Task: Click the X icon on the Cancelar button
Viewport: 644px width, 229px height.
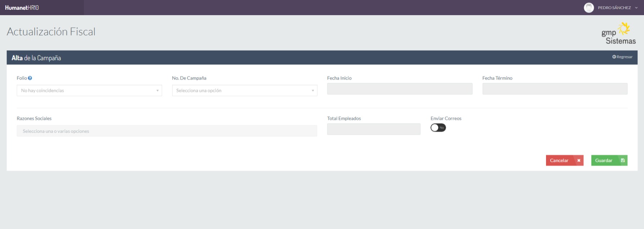Action: click(579, 160)
